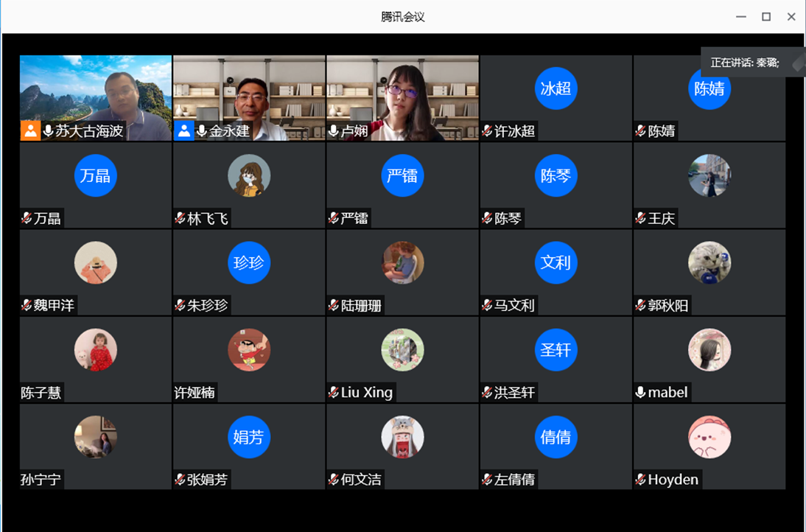
Task: Click the muted mic icon for 陈婧
Action: [x=640, y=131]
